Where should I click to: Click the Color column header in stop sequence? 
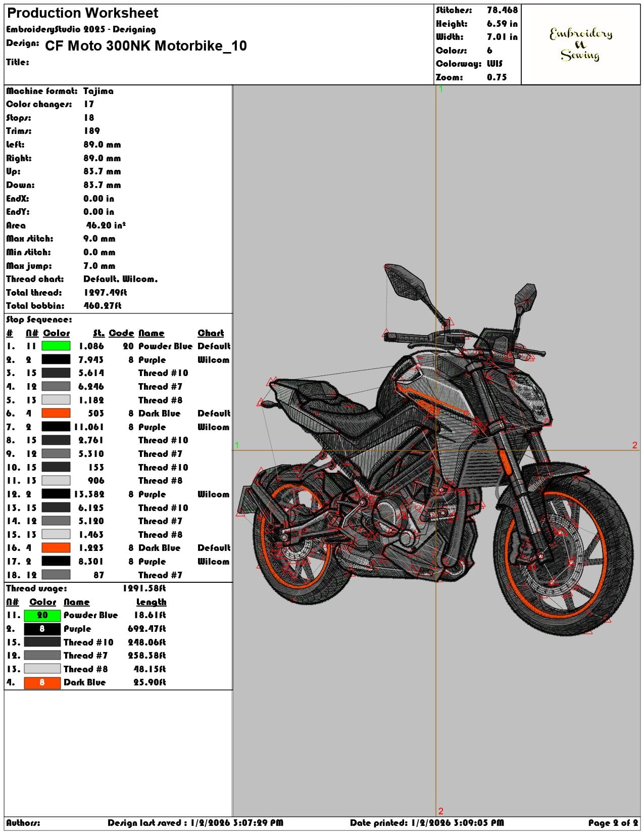tap(57, 333)
